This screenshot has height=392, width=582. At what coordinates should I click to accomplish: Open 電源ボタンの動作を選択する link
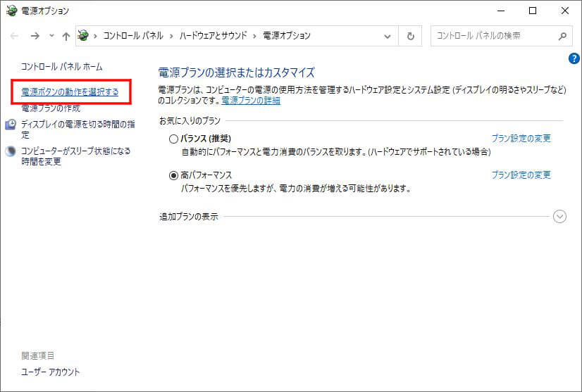(x=70, y=91)
